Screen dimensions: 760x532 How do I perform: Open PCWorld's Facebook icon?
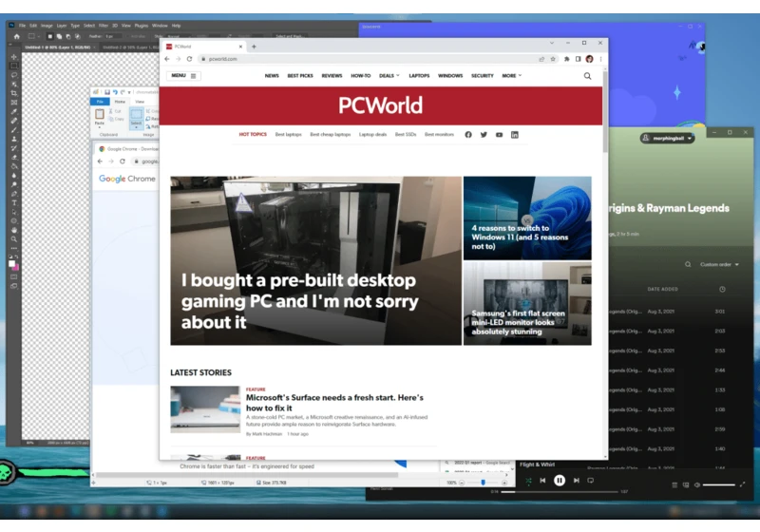468,135
